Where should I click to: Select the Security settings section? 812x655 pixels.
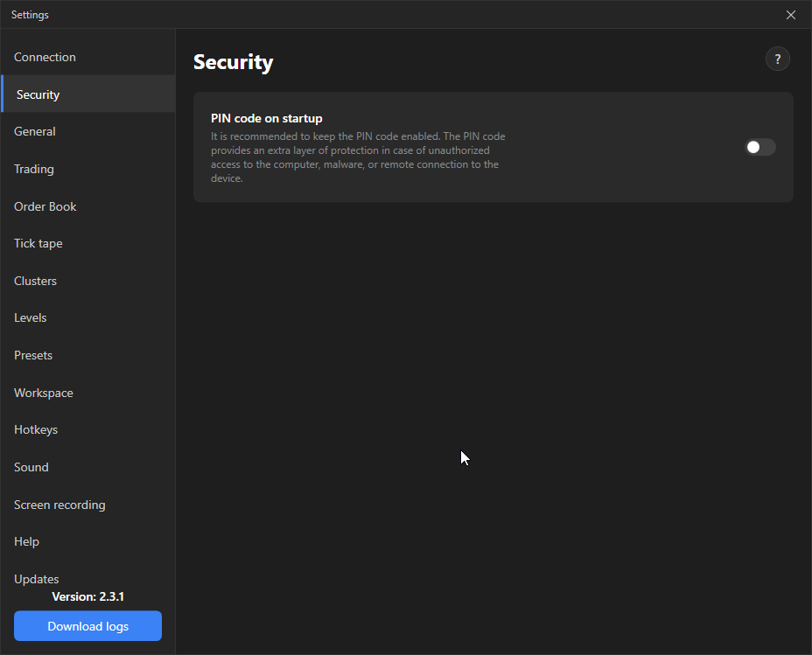[x=88, y=94]
